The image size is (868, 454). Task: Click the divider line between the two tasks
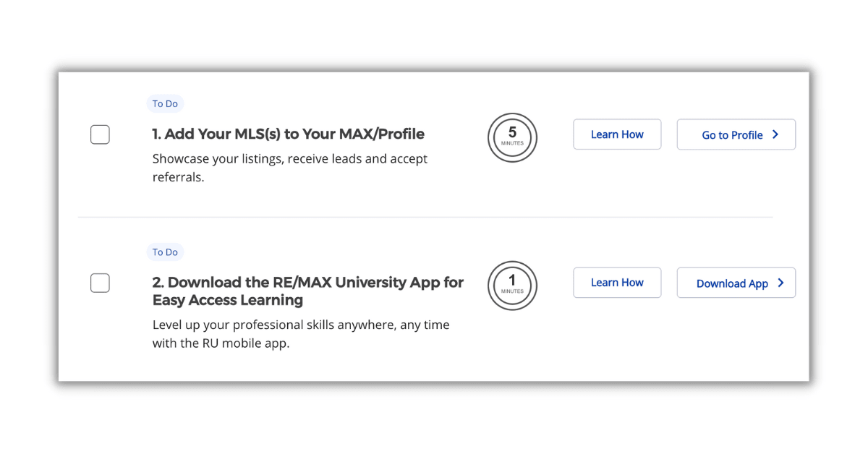[425, 217]
